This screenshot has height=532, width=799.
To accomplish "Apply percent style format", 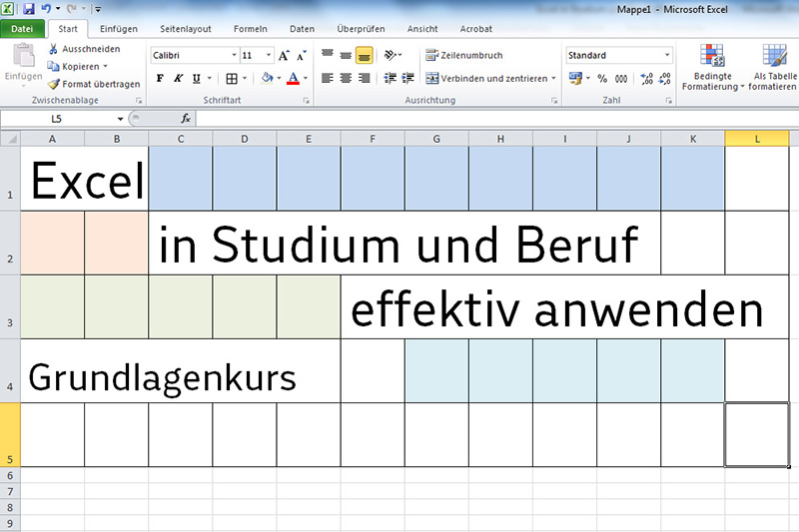I will 602,79.
